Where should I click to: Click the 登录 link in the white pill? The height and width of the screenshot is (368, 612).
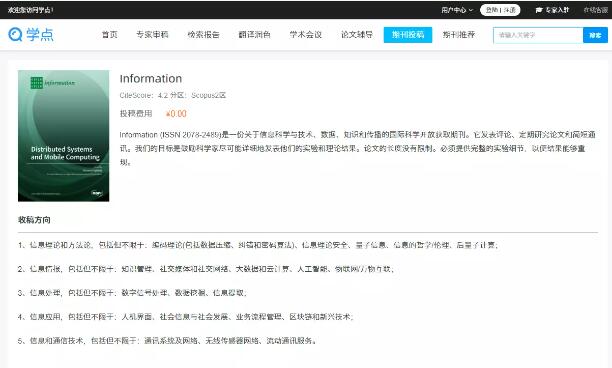click(x=492, y=10)
